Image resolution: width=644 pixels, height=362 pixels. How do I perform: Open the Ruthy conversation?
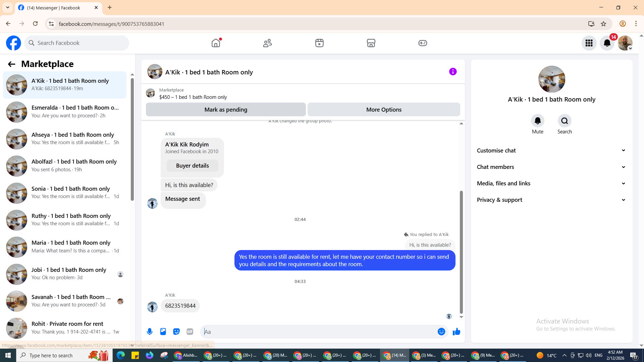click(65, 220)
